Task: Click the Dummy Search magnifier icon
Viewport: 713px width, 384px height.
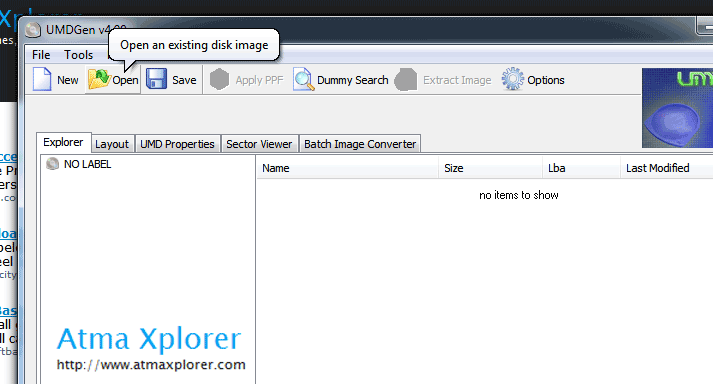Action: click(x=303, y=80)
